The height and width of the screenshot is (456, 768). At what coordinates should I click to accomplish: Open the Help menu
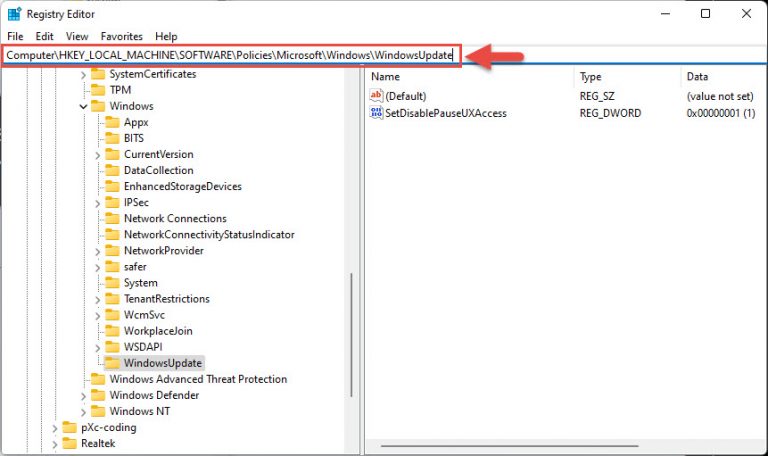[166, 36]
